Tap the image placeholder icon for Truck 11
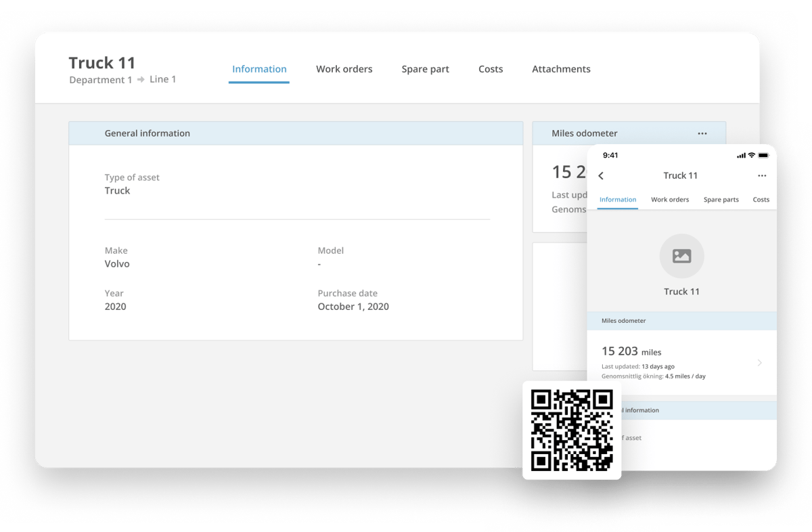 (x=681, y=257)
